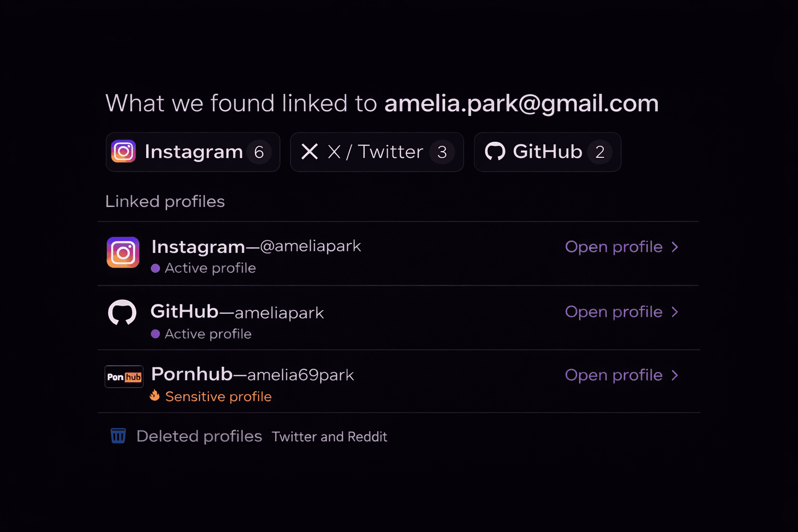
Task: Select the GitHub filter tab
Action: point(547,152)
